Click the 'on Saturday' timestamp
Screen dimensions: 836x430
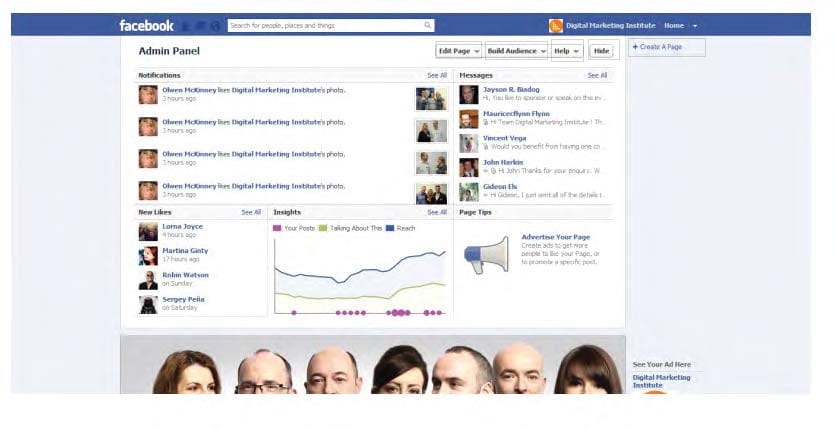point(180,308)
